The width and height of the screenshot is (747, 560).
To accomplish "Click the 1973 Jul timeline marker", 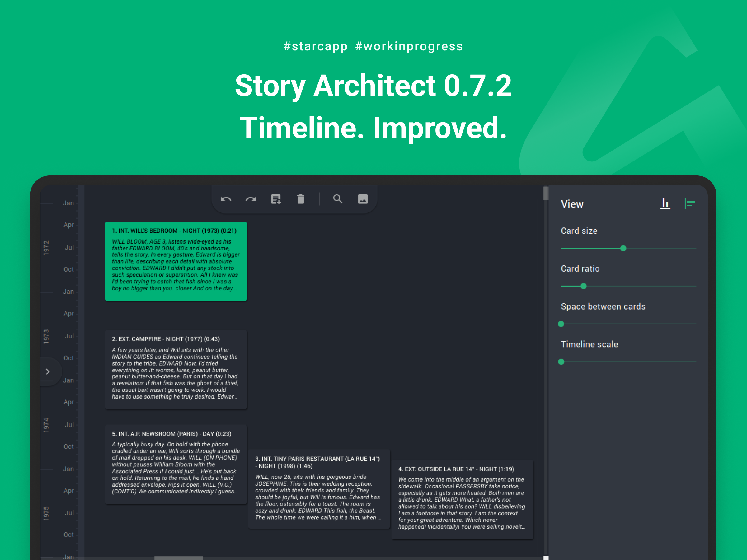I will click(x=69, y=336).
